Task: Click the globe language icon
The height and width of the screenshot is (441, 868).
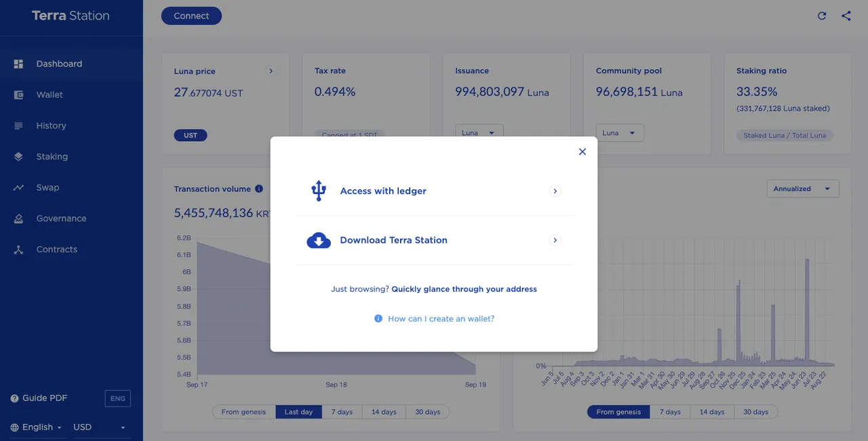Action: pos(15,427)
